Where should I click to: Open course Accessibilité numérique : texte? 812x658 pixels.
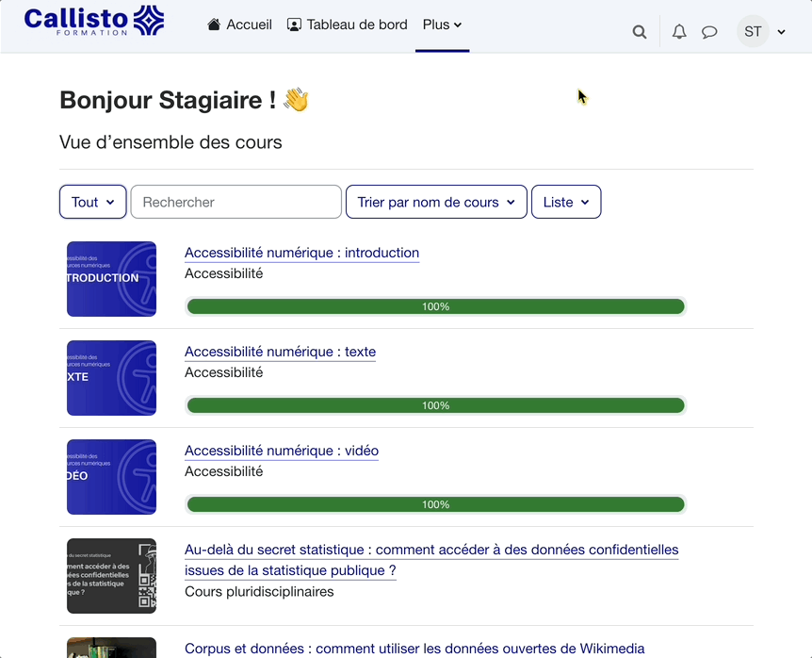click(280, 352)
